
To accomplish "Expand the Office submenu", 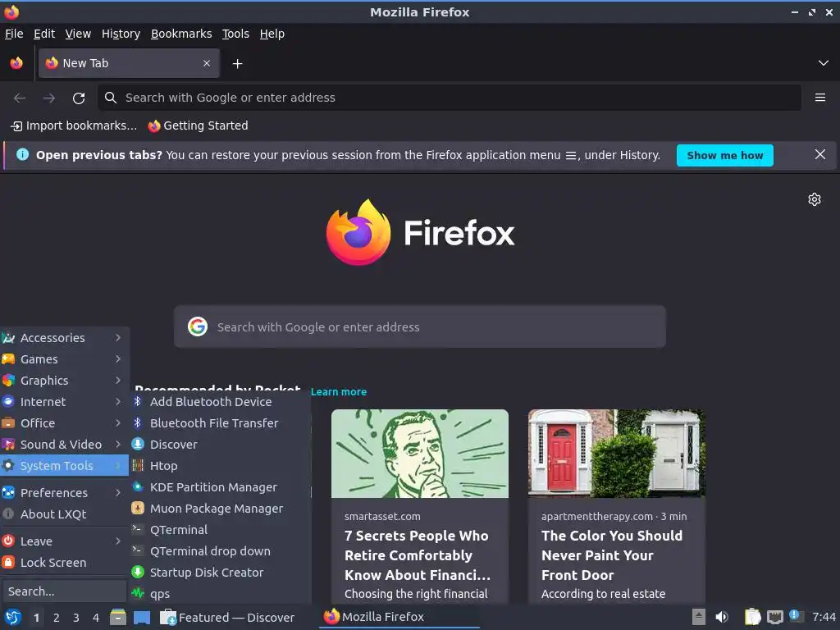I will point(64,423).
